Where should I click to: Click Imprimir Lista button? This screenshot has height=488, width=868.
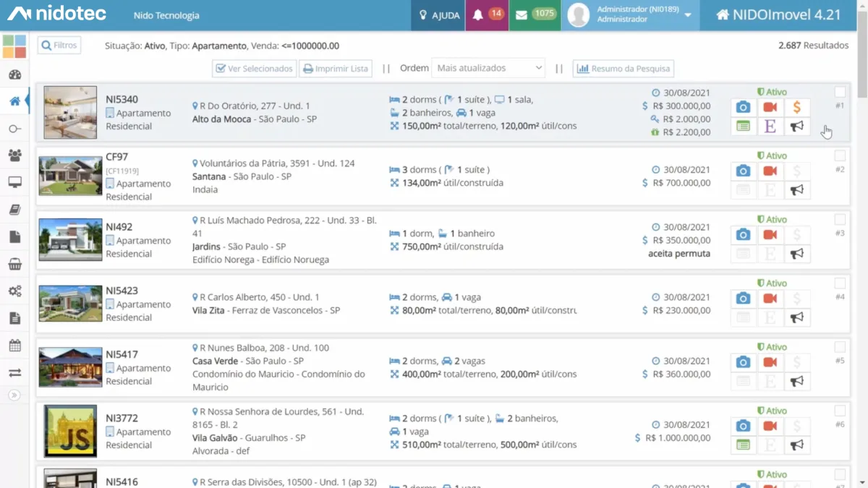point(335,69)
